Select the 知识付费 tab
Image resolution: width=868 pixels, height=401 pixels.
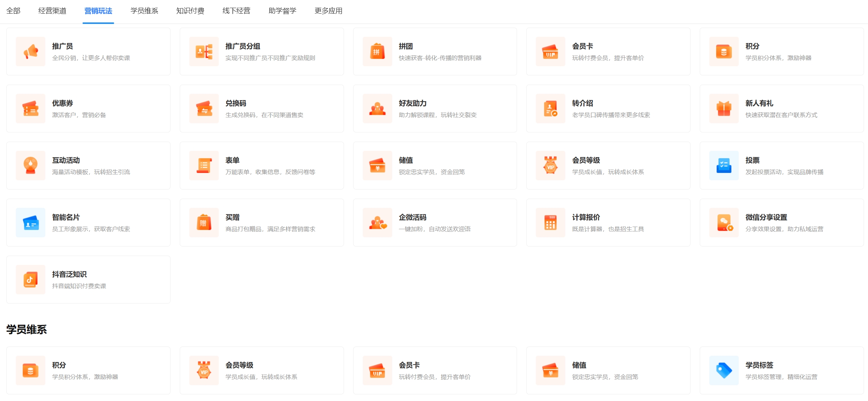190,11
